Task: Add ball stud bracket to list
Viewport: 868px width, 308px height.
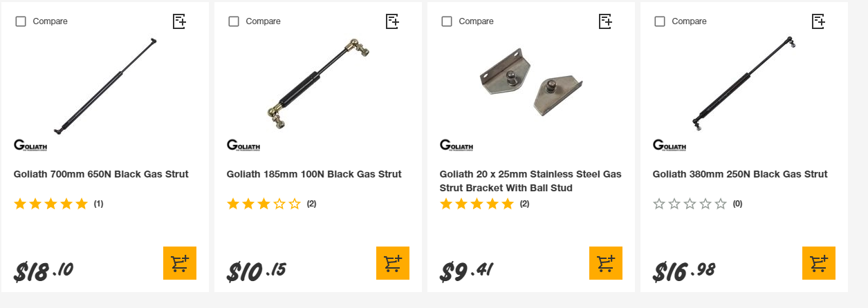Action: pos(605,21)
